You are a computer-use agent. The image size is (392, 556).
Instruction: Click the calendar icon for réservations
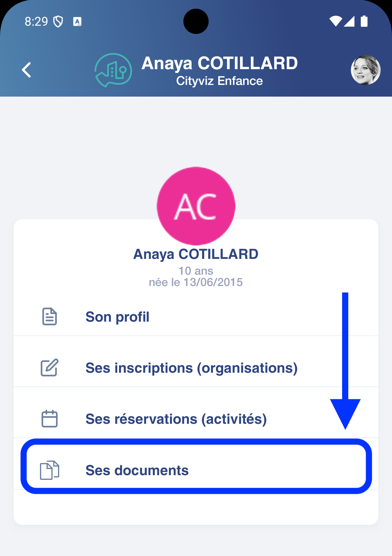[x=50, y=419]
